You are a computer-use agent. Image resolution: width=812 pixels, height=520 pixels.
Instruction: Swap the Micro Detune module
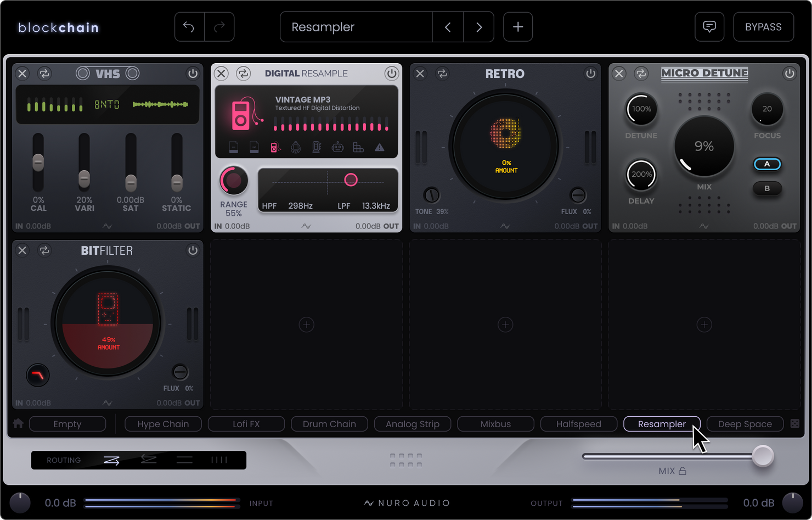click(x=641, y=73)
